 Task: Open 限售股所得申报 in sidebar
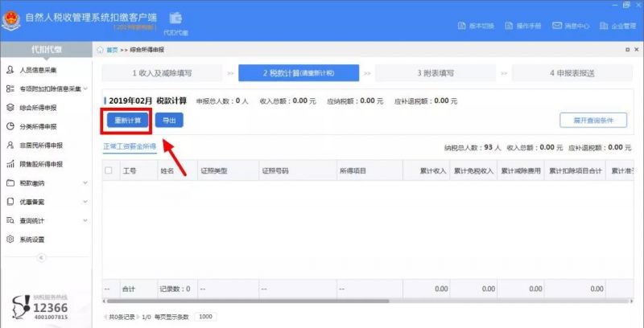pos(41,164)
